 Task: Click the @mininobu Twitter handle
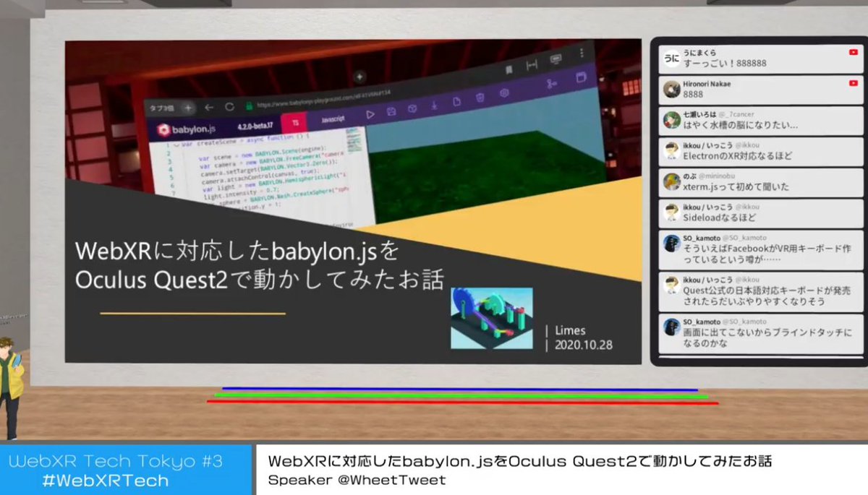[717, 176]
